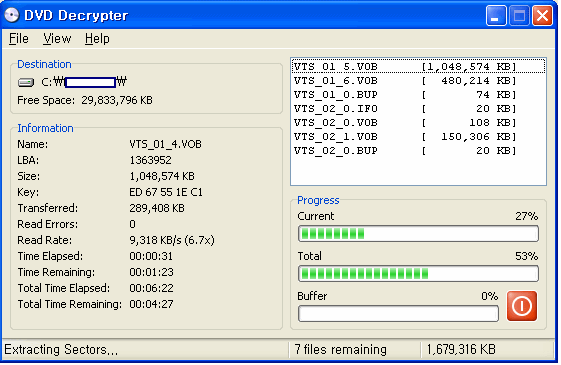
Task: Select VTS_01_0.BUP list entry
Action: [419, 95]
